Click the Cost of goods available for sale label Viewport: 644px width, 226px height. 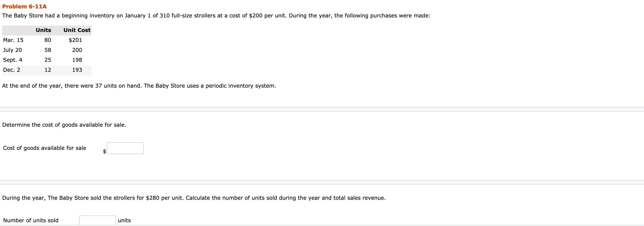44,148
